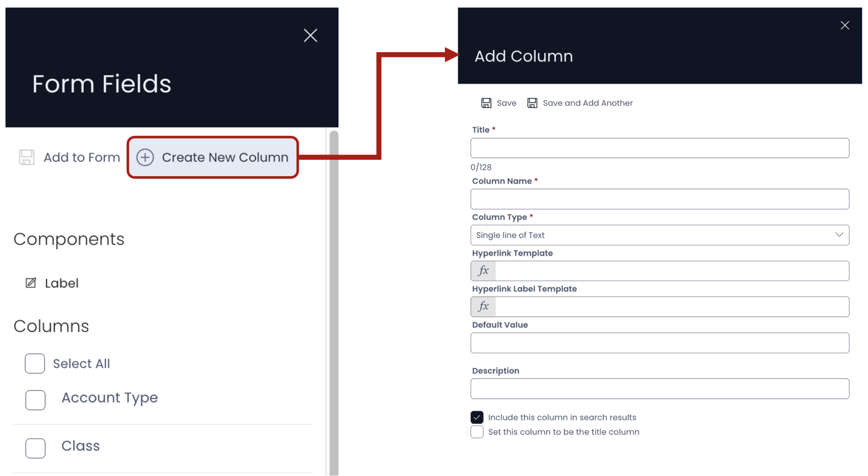
Task: Click the disk icon beside Save and Add Another
Action: (x=532, y=102)
